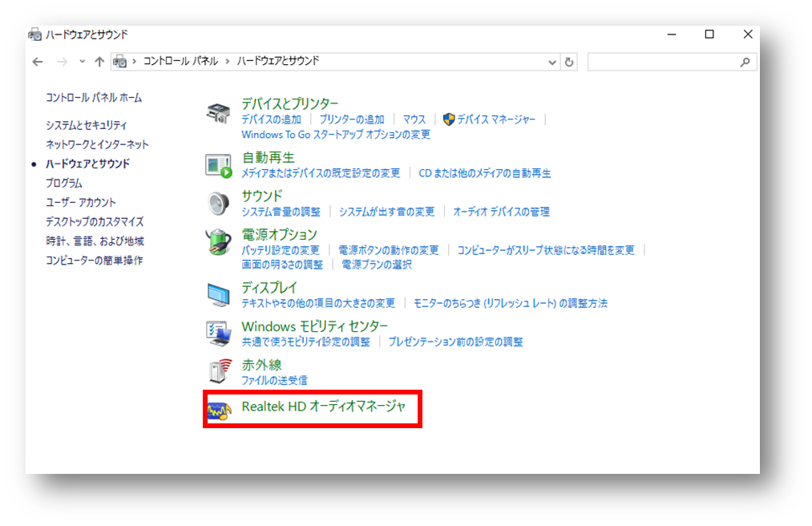Click モニターのちらつき (リフレッシュ レート) の調整方法
Image resolution: width=812 pixels, height=526 pixels.
pyautogui.click(x=510, y=303)
